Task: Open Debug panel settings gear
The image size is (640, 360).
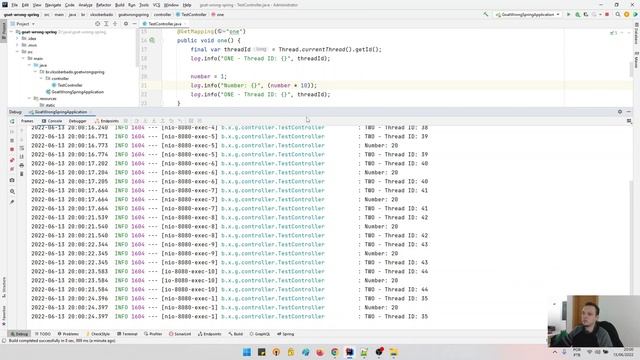Action: point(620,111)
